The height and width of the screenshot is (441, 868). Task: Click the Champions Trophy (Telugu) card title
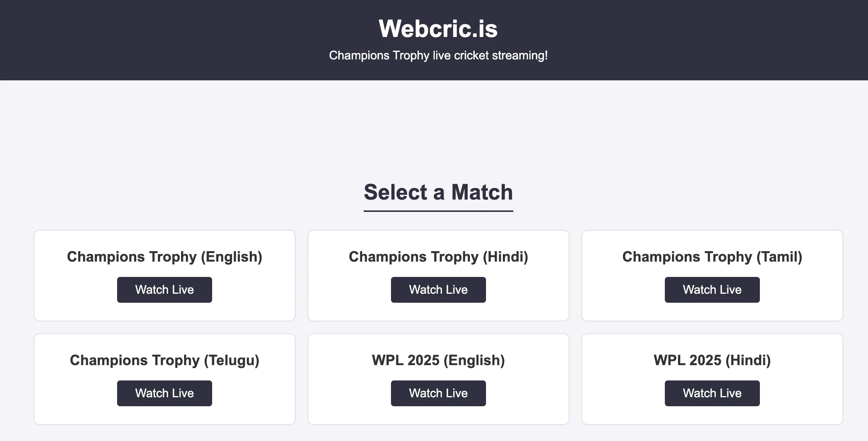pos(164,360)
